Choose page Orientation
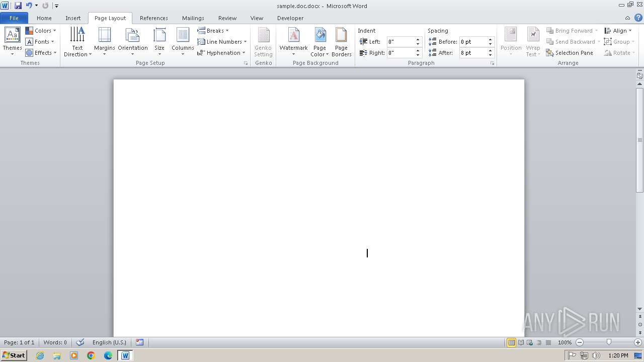Viewport: 644px width, 362px height. [133, 42]
